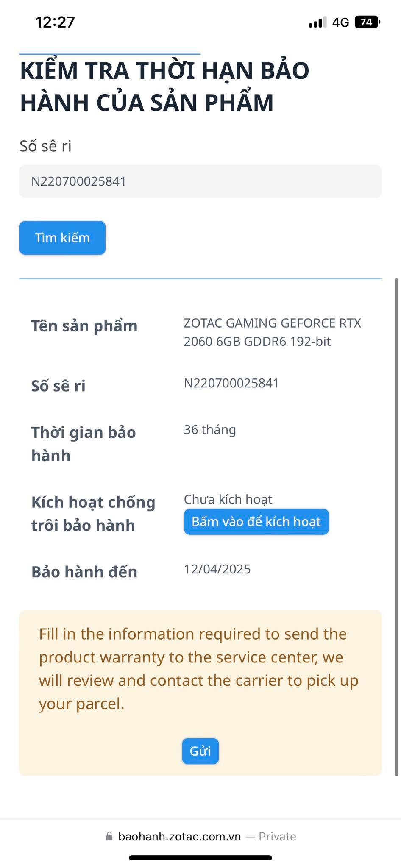Viewport: 401px width, 868px height.
Task: Tap the 12:27 clock in status bar
Action: pyautogui.click(x=55, y=22)
